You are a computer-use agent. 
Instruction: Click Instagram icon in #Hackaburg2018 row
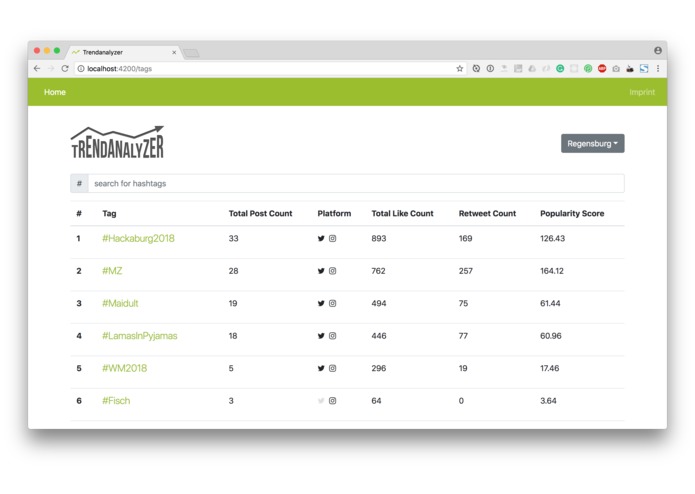(x=332, y=238)
